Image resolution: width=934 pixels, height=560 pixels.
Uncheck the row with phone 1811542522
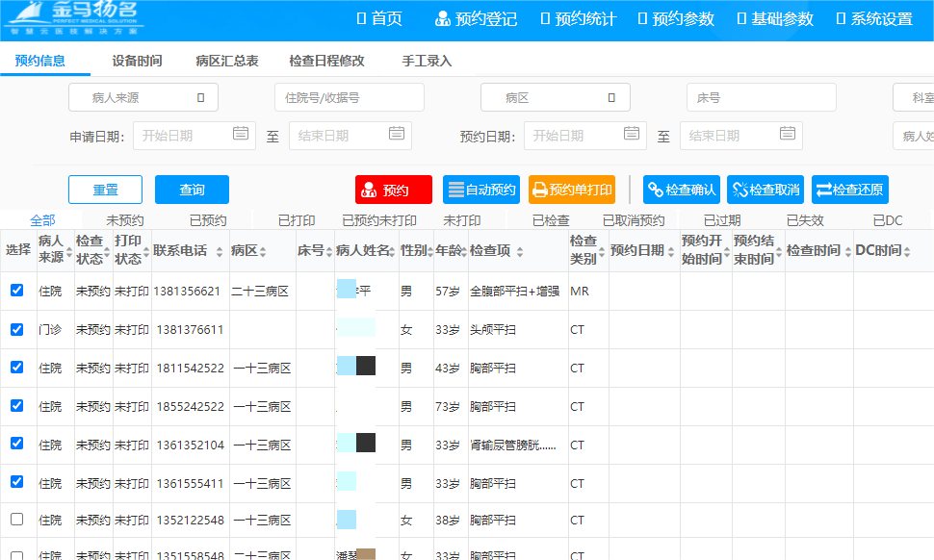click(x=16, y=368)
